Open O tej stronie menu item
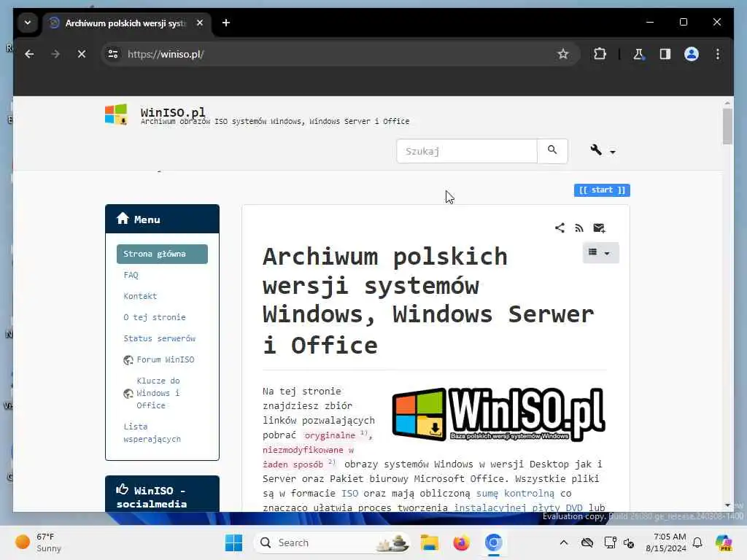747x560 pixels. tap(155, 317)
